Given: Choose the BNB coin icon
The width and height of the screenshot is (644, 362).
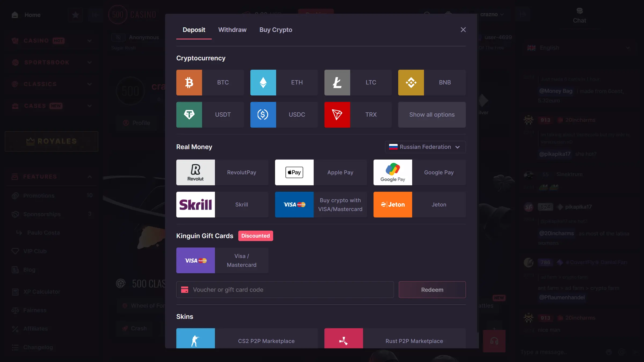Looking at the screenshot, I should pyautogui.click(x=411, y=83).
